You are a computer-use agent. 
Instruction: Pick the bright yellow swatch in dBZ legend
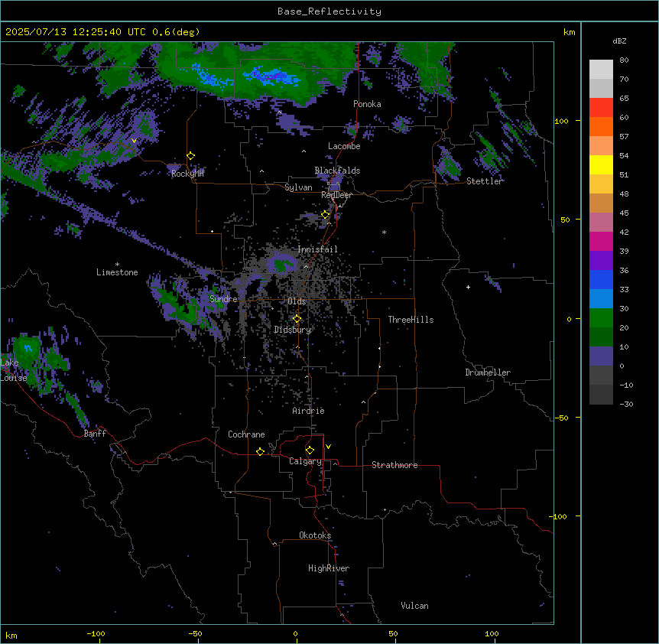click(x=601, y=164)
